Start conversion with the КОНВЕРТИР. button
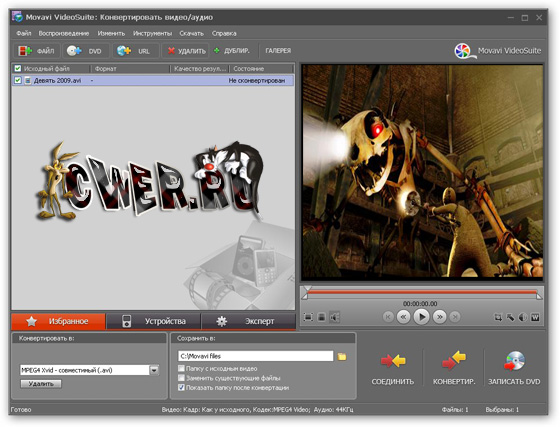The width and height of the screenshot is (560, 427). [454, 368]
